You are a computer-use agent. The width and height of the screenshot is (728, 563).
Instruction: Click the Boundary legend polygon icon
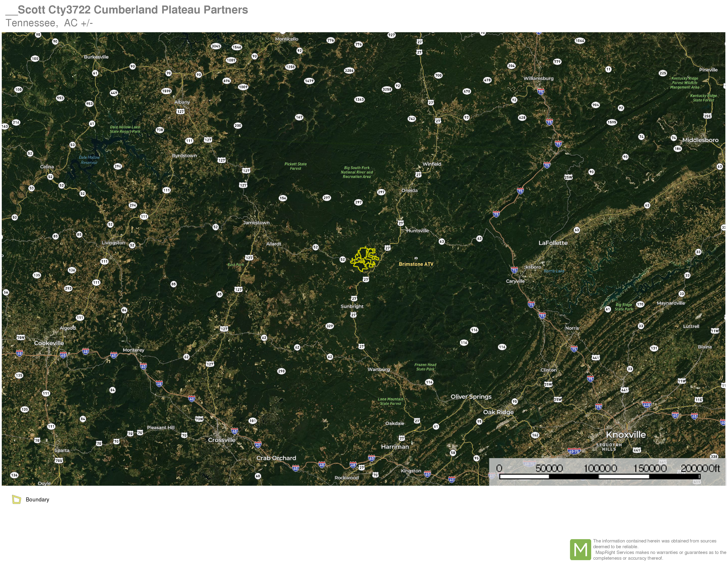16,499
